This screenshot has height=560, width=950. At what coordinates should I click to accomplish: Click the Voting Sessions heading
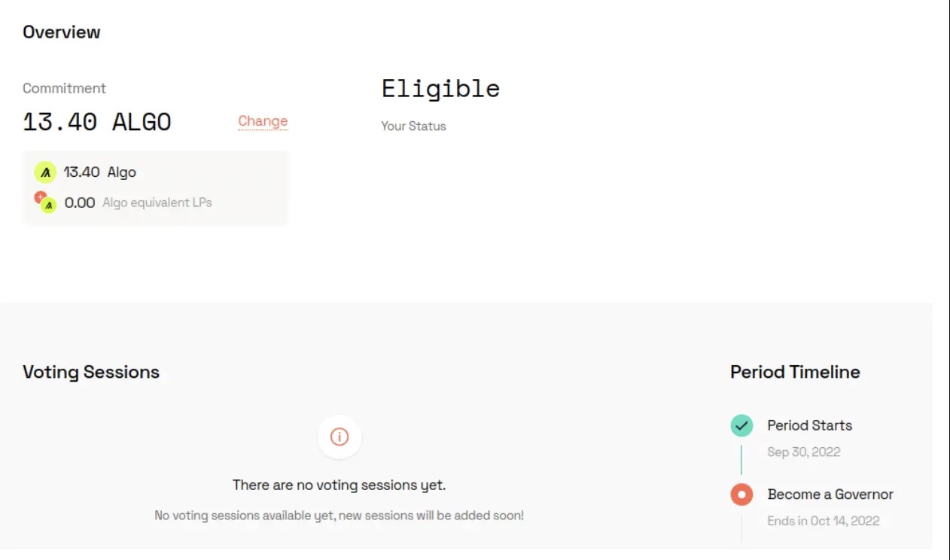pyautogui.click(x=91, y=372)
